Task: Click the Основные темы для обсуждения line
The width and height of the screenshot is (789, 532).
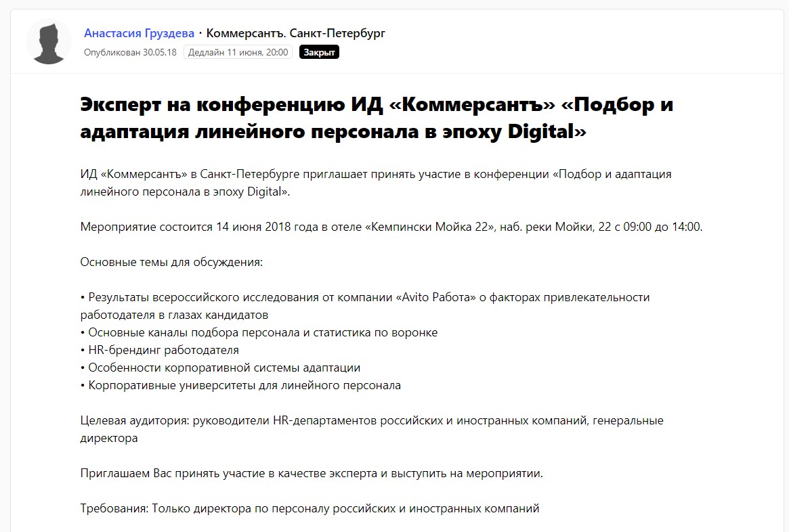Action: tap(171, 262)
